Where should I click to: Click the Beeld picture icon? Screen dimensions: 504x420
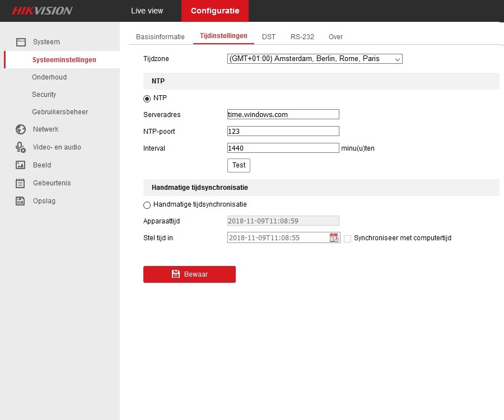click(21, 165)
